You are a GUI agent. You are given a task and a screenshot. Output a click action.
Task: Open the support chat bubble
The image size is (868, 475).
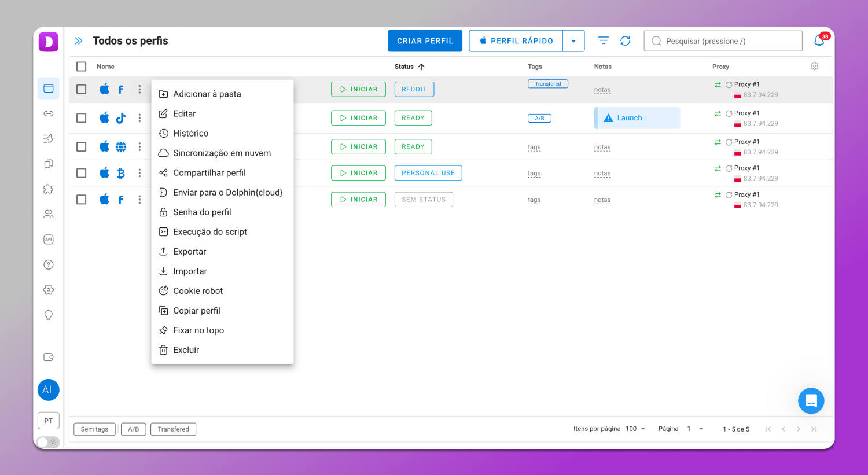point(811,400)
